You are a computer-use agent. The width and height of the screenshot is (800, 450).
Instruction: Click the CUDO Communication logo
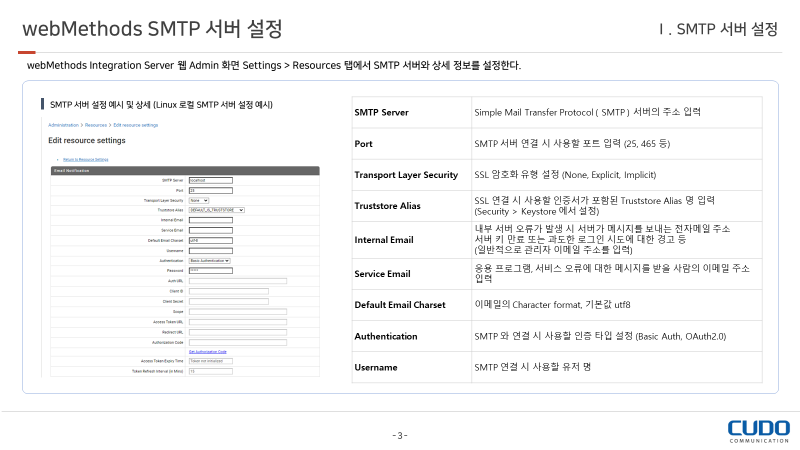[757, 430]
